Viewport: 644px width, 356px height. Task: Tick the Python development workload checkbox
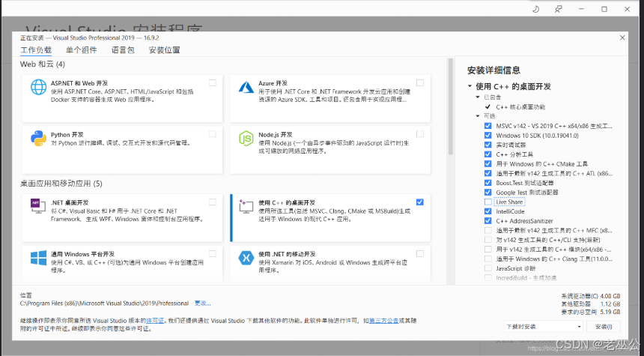[x=213, y=134]
